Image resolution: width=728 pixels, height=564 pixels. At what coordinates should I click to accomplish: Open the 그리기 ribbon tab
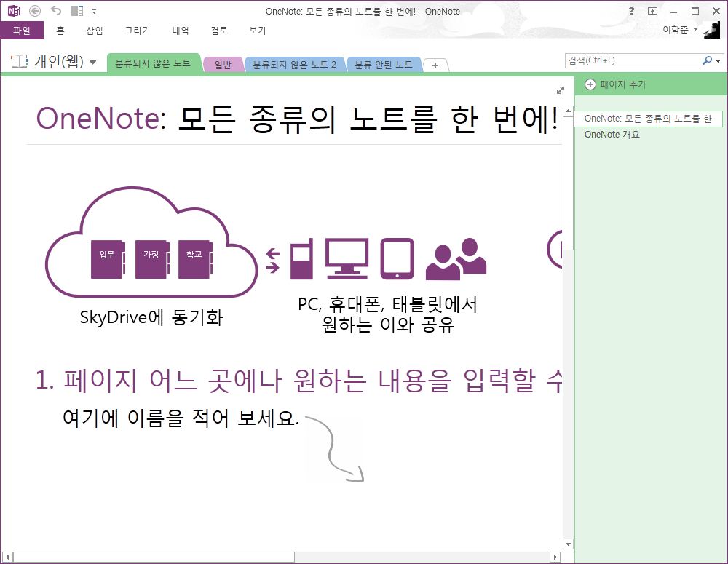(x=138, y=31)
